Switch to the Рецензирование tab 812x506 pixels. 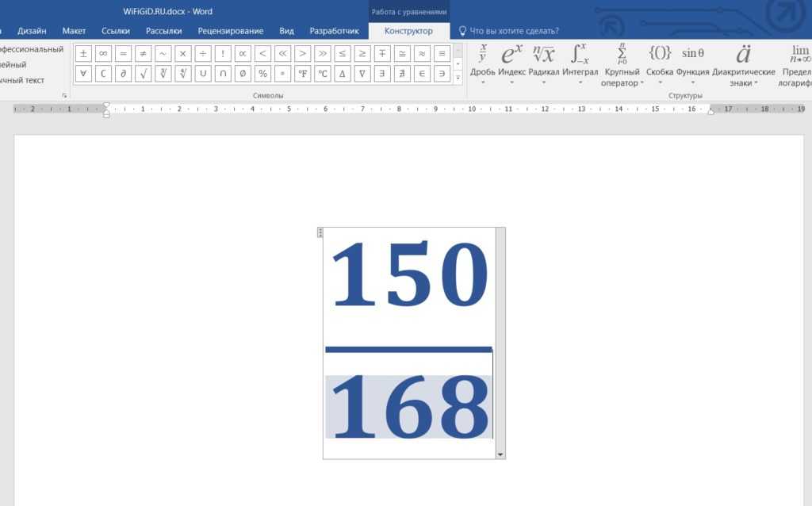(231, 31)
